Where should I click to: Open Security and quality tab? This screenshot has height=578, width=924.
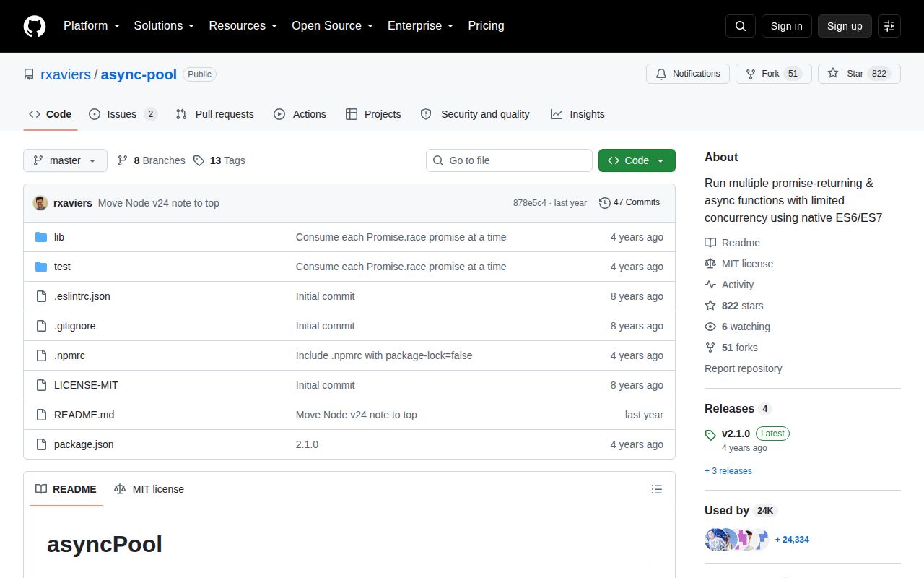click(x=475, y=114)
